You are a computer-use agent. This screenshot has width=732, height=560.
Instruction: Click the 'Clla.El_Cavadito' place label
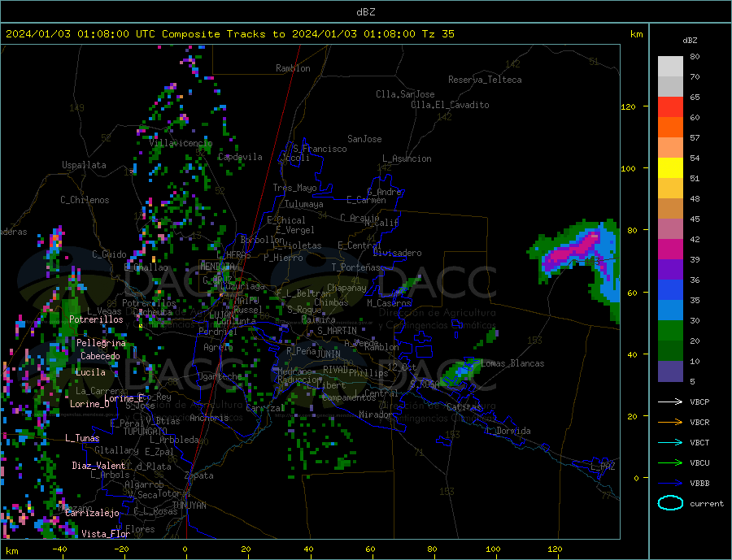tap(450, 105)
